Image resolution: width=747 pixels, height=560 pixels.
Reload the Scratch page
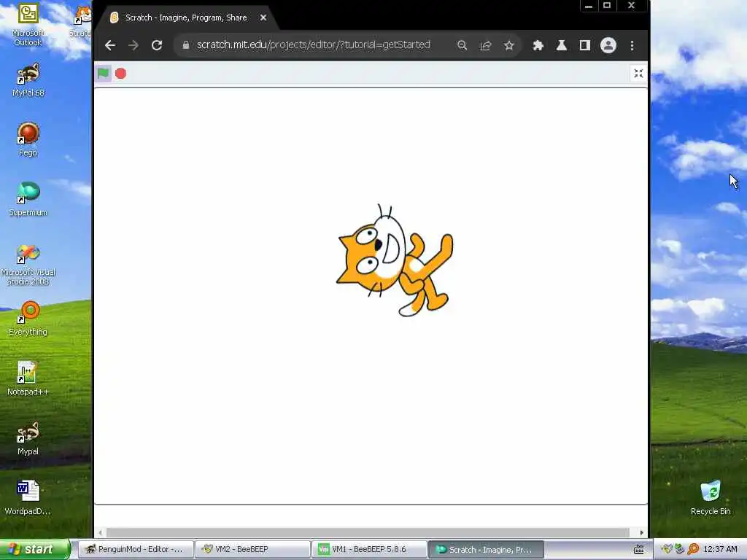tap(157, 45)
